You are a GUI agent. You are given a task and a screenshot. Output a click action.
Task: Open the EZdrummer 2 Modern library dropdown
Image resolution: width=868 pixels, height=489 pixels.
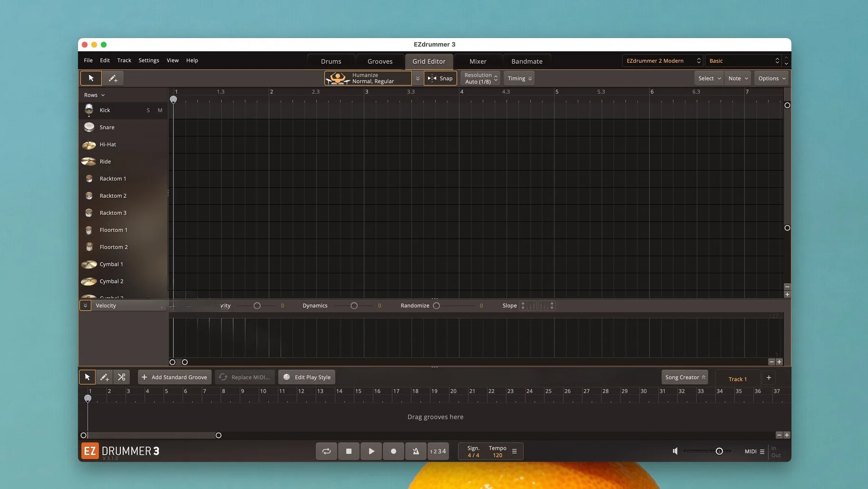click(663, 61)
